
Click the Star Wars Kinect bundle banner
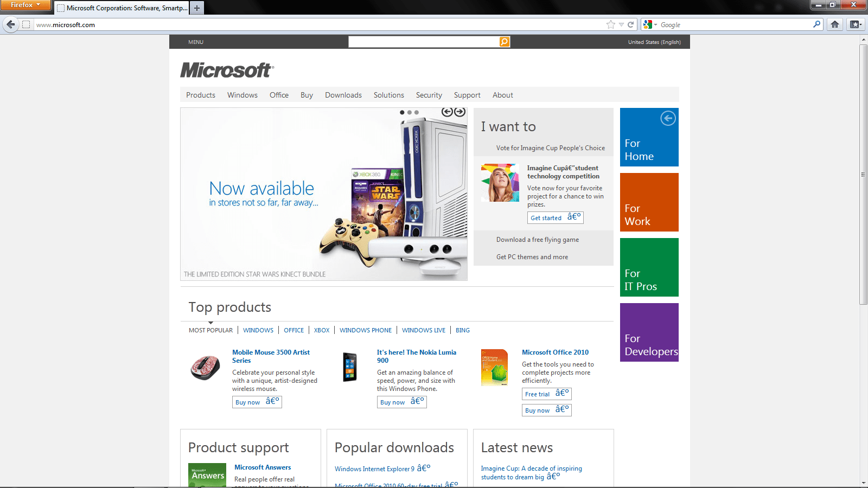click(x=324, y=194)
